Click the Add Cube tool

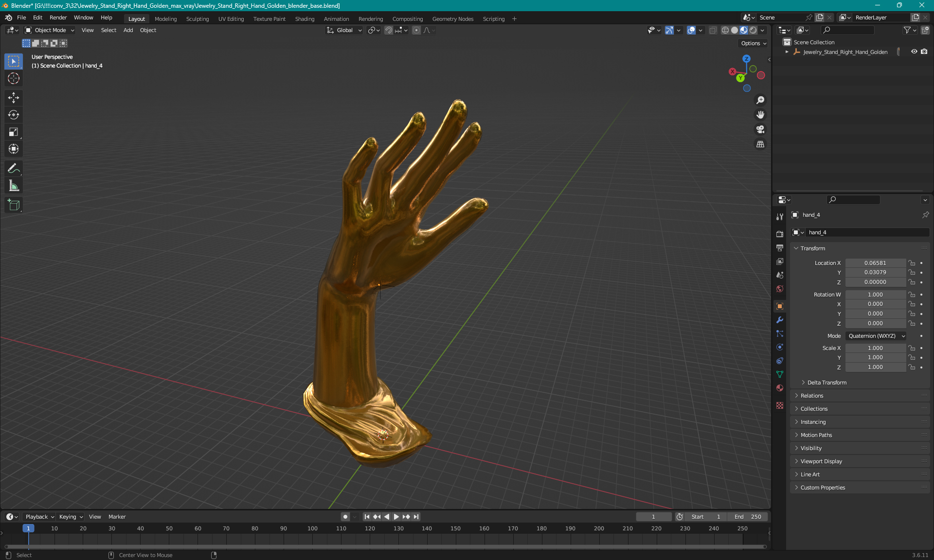coord(14,205)
